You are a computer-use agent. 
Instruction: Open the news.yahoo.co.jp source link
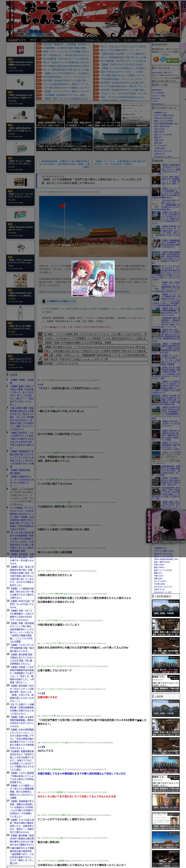click(x=88, y=292)
